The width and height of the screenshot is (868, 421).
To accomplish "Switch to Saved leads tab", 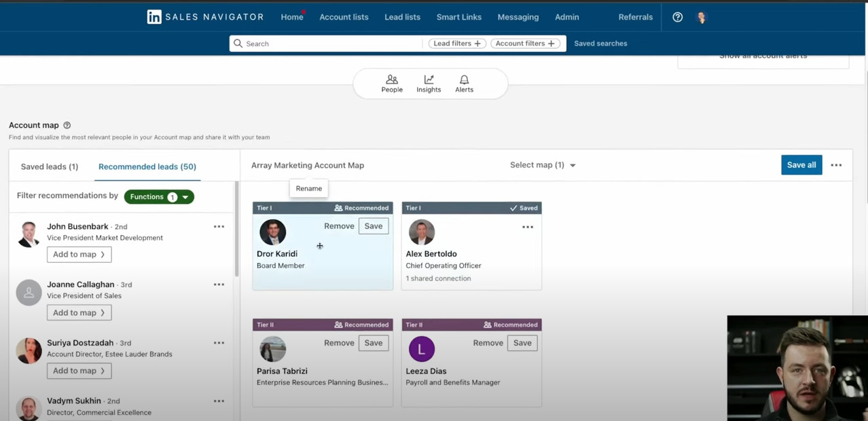I will (50, 166).
